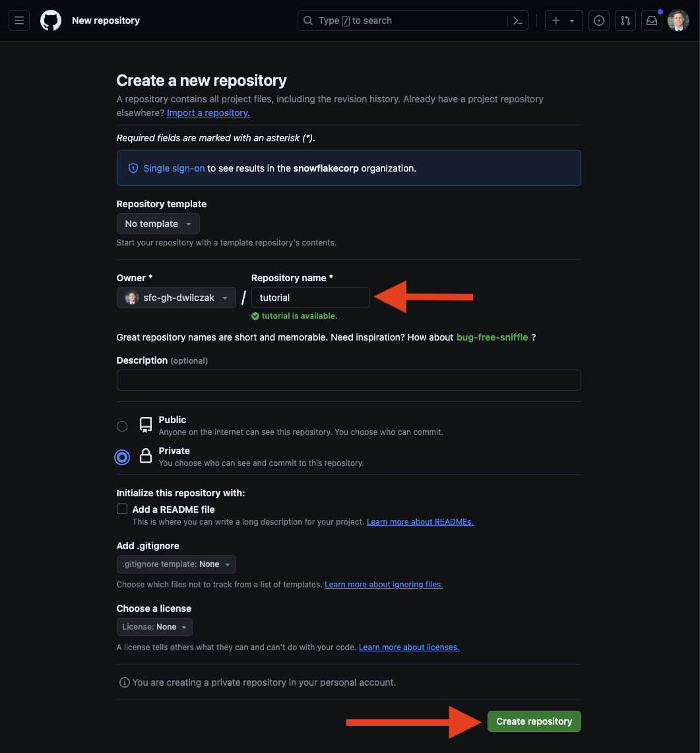Click the Description text field

click(x=348, y=380)
